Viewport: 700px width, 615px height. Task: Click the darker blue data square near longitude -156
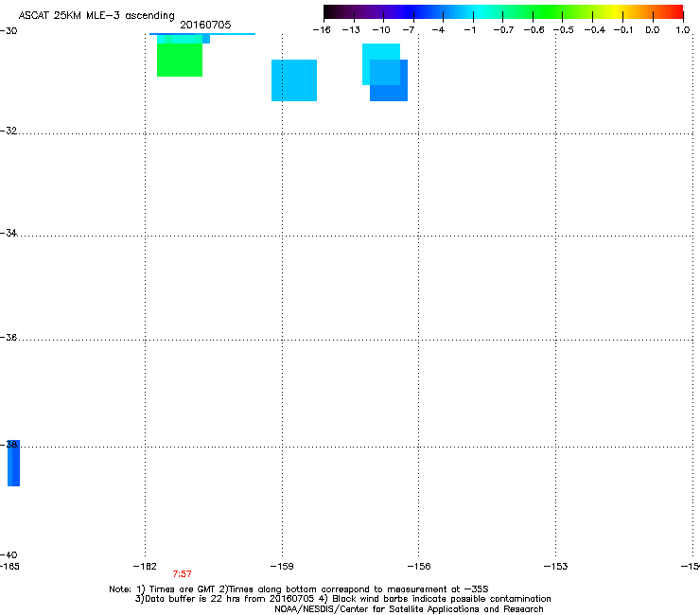tap(389, 80)
